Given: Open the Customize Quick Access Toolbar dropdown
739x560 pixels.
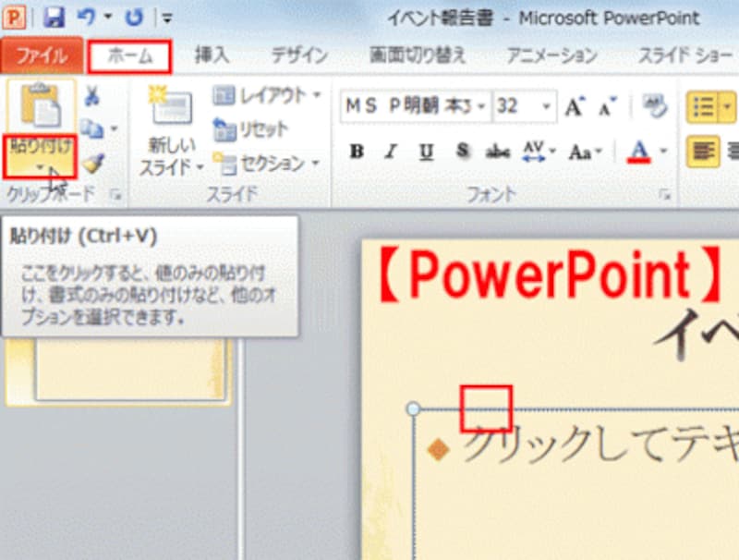Looking at the screenshot, I should click(167, 18).
